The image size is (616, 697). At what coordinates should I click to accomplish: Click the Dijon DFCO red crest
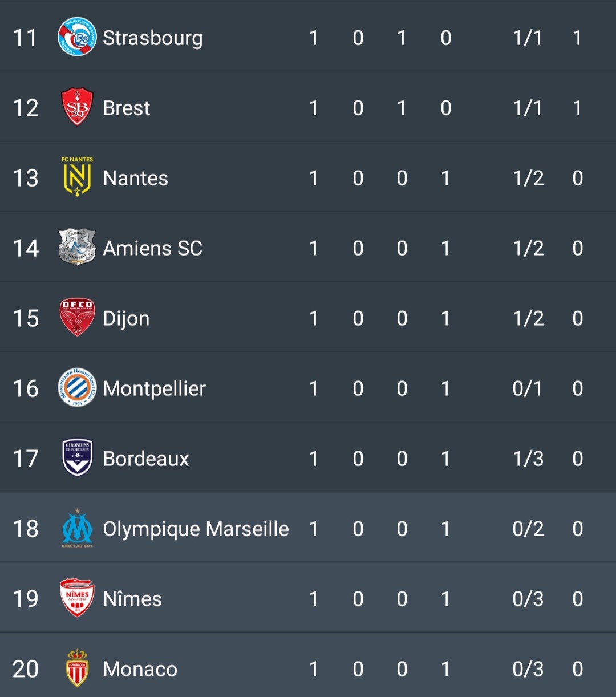click(x=77, y=318)
